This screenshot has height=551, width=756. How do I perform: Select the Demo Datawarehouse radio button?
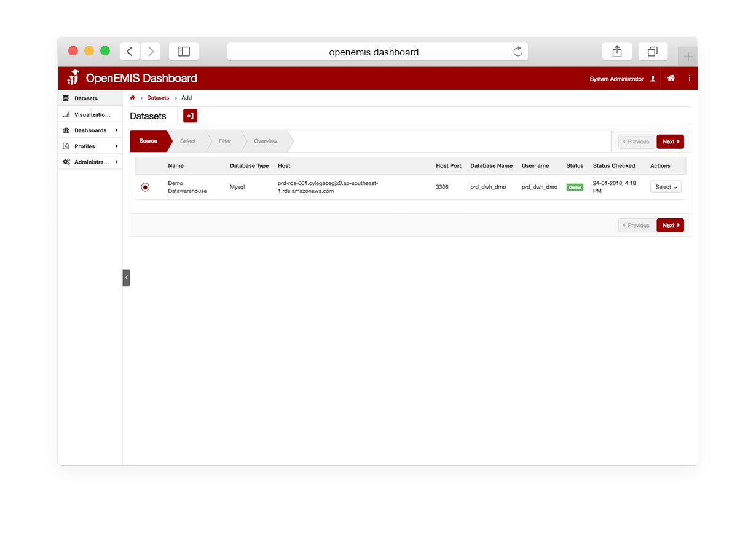[145, 187]
